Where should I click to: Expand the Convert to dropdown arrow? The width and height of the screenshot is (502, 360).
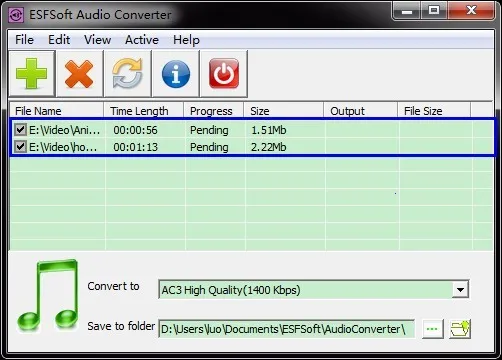pyautogui.click(x=460, y=289)
